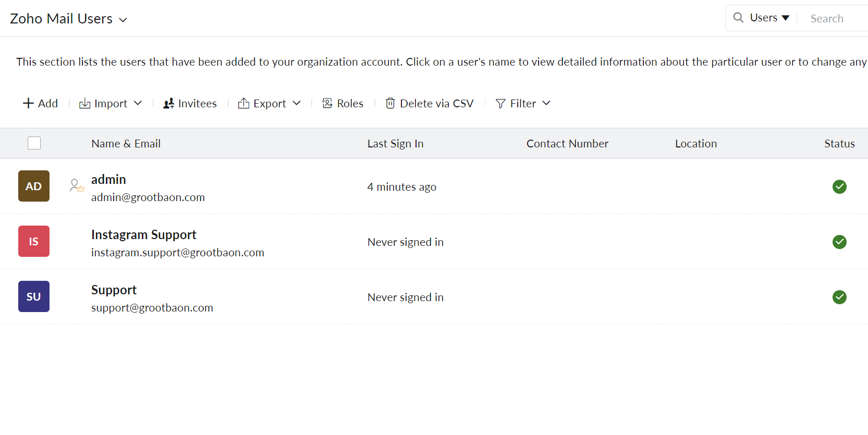Click the Export share icon
Screen dimensions: 868x435
[243, 103]
